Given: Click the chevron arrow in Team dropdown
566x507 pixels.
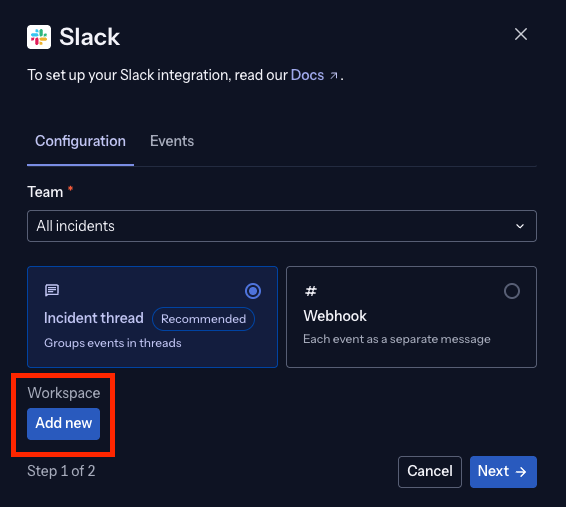Looking at the screenshot, I should click(520, 226).
